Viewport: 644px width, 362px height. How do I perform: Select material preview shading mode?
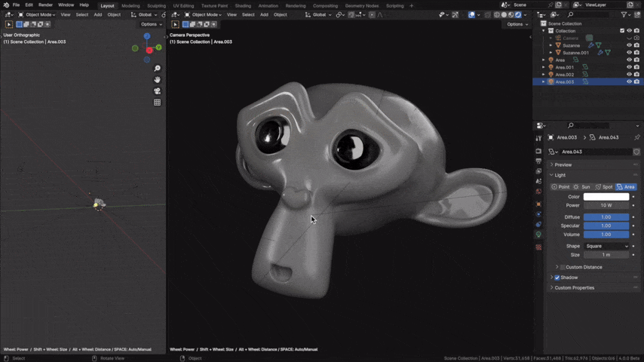(x=511, y=15)
